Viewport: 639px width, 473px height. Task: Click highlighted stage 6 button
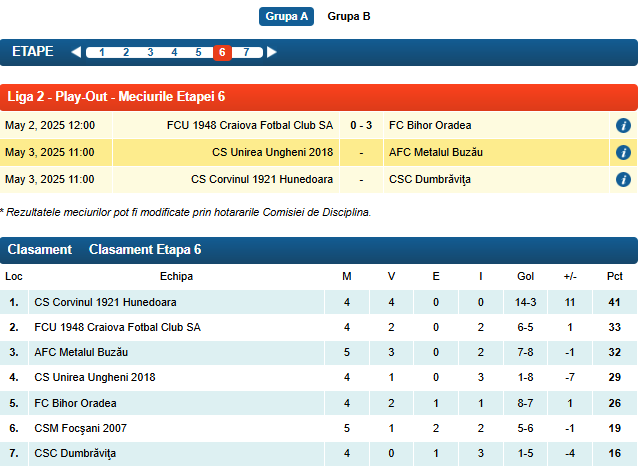[x=222, y=53]
